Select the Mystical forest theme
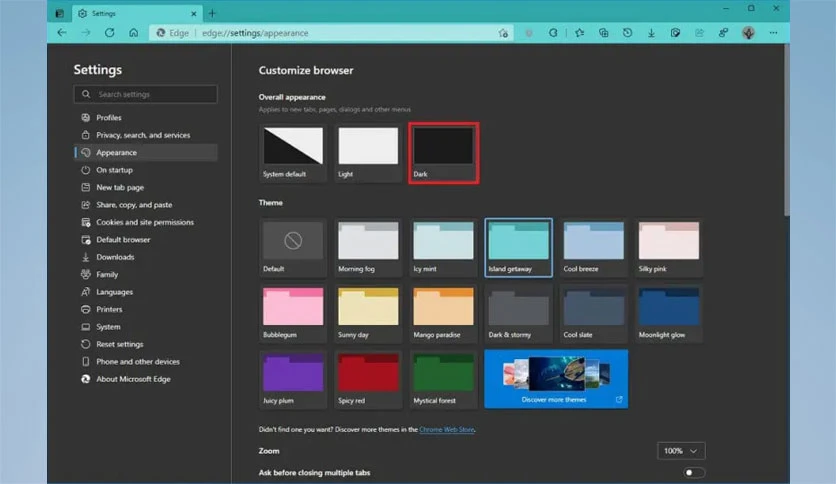The height and width of the screenshot is (484, 836). coord(444,380)
